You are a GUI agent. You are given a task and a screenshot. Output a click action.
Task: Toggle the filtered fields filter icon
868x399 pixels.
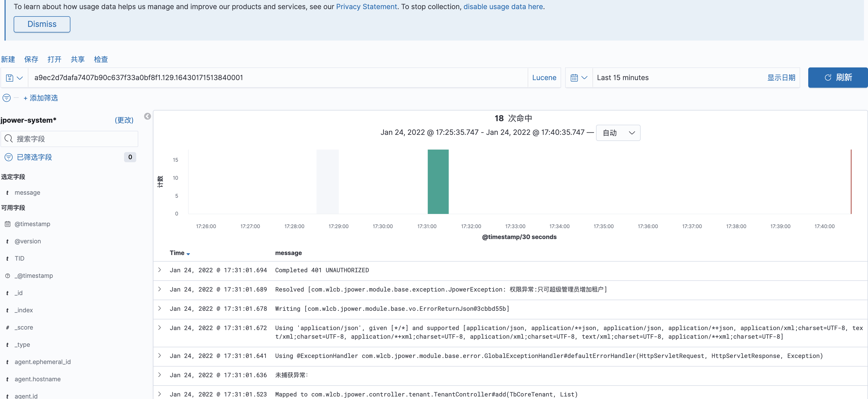8,157
